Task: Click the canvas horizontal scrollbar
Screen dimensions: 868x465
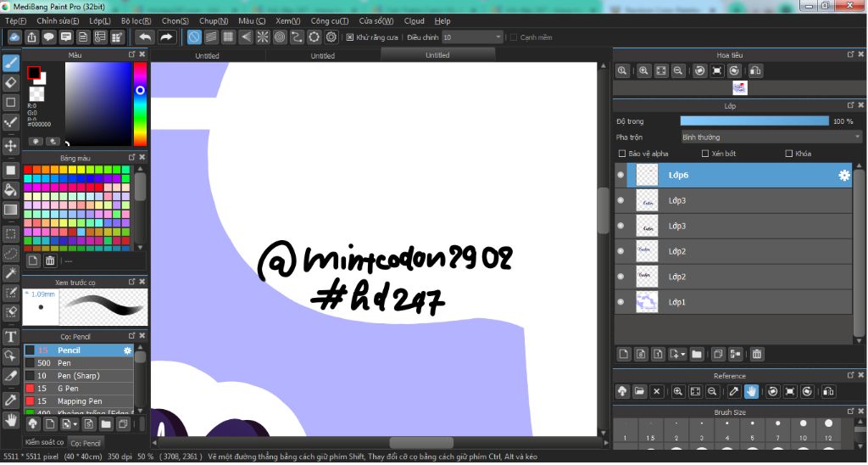Action: click(x=420, y=442)
